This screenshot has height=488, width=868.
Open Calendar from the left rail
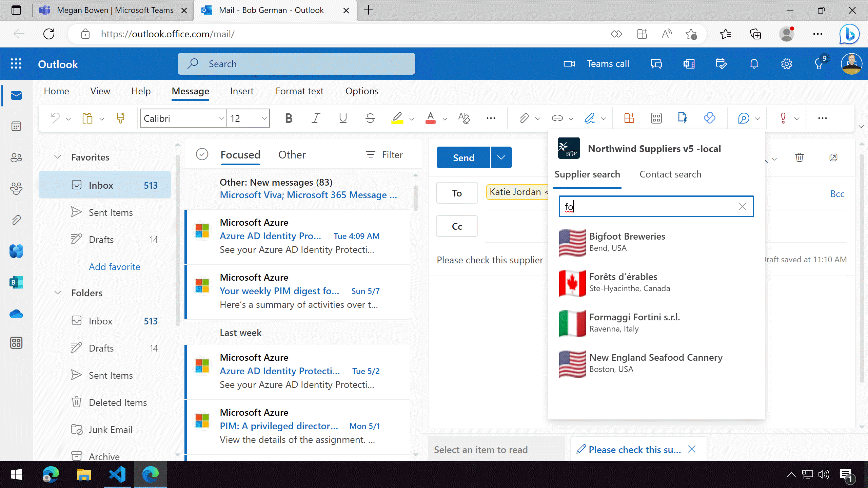16,126
